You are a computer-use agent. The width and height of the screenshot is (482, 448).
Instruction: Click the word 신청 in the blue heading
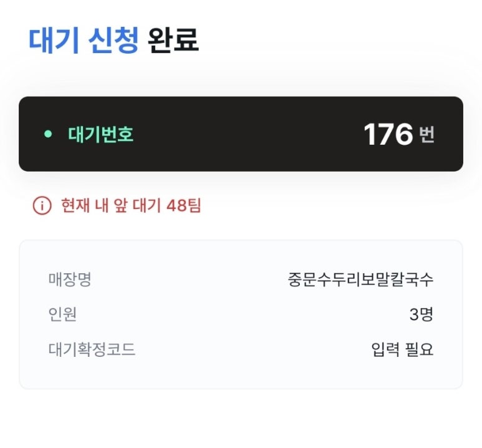[113, 40]
